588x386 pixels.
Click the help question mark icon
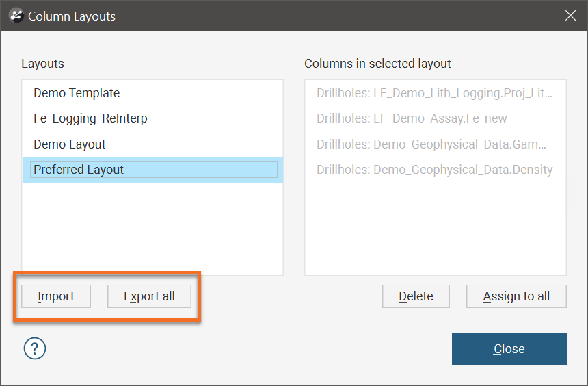click(35, 349)
